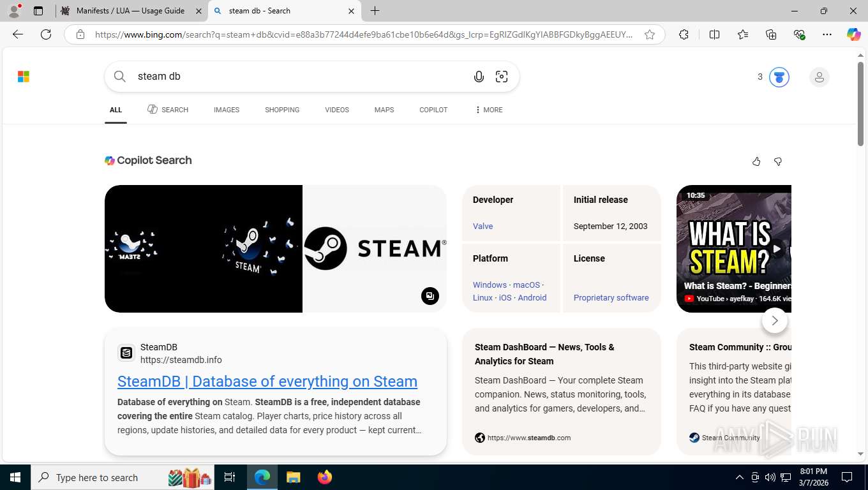Screen dimensions: 868x490
Task: Refresh the current page
Action: (46, 34)
